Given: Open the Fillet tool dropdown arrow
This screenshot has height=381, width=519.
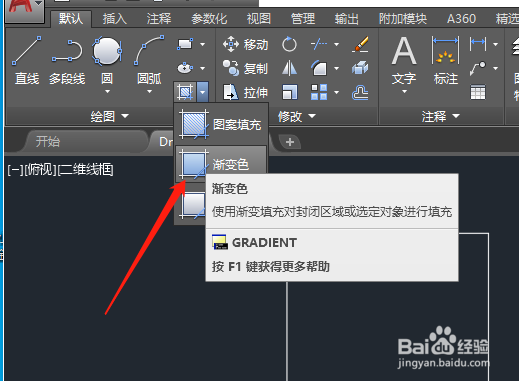Looking at the screenshot, I should pyautogui.click(x=336, y=68).
